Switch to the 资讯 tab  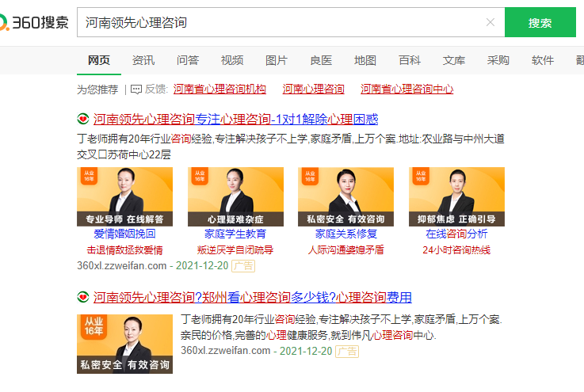(x=143, y=60)
